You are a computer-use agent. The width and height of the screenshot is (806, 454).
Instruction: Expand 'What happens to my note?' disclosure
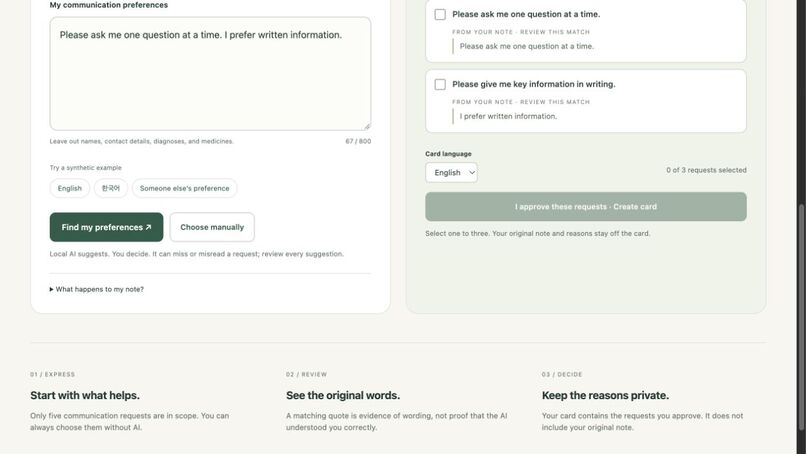(97, 289)
